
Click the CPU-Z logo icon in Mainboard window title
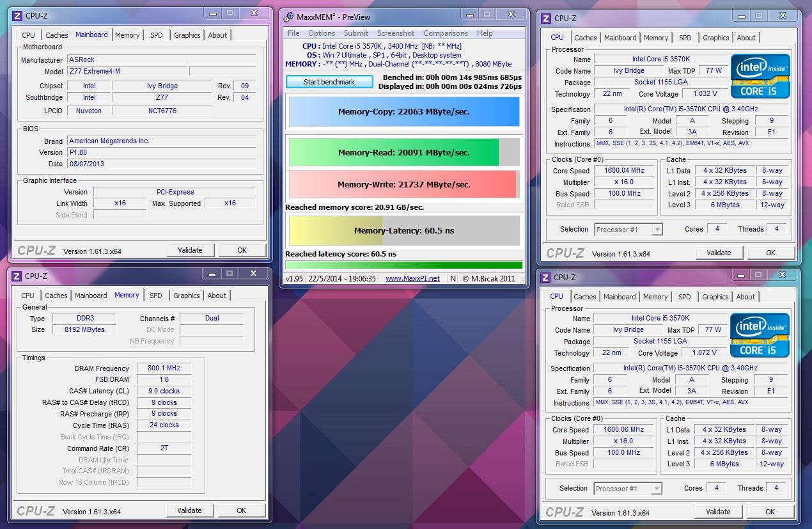click(17, 16)
